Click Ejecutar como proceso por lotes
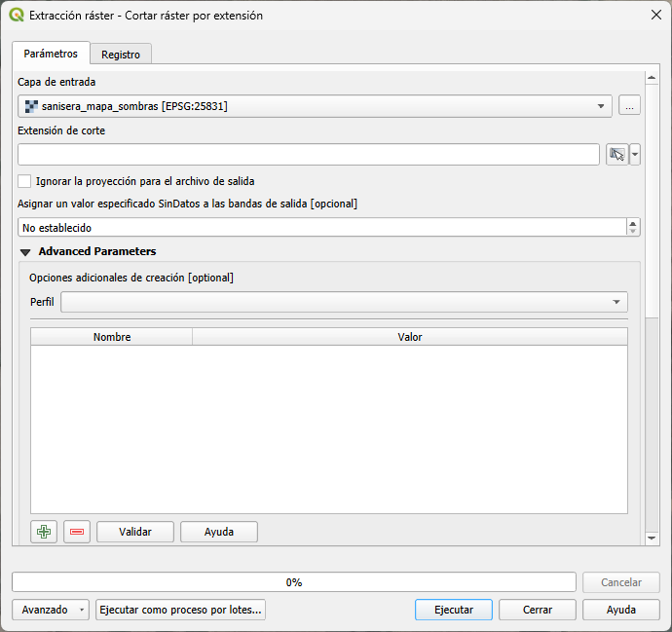Viewport: 672px width, 632px height. (x=180, y=610)
